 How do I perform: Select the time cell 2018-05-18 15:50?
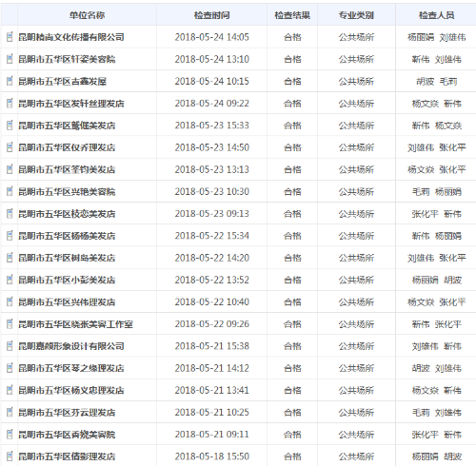pos(211,456)
